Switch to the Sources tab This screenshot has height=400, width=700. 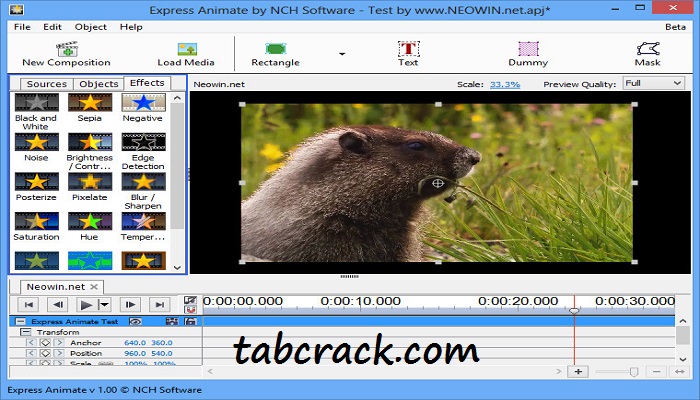click(x=46, y=84)
